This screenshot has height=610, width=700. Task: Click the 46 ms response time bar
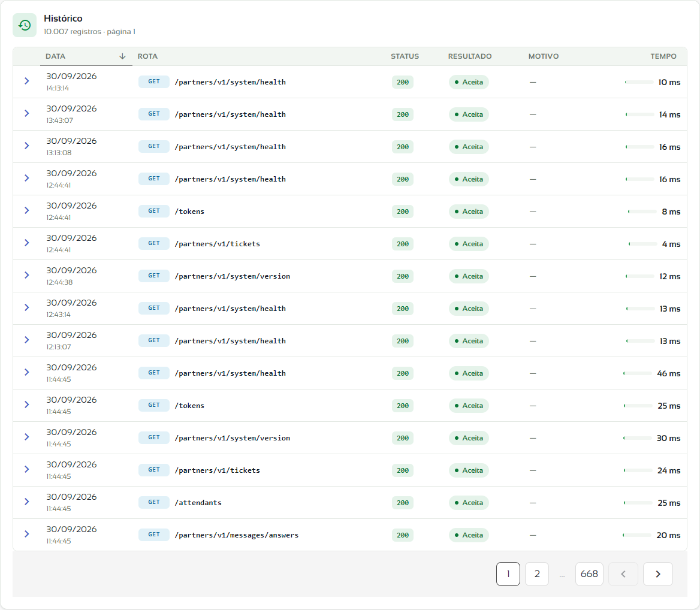click(x=638, y=373)
